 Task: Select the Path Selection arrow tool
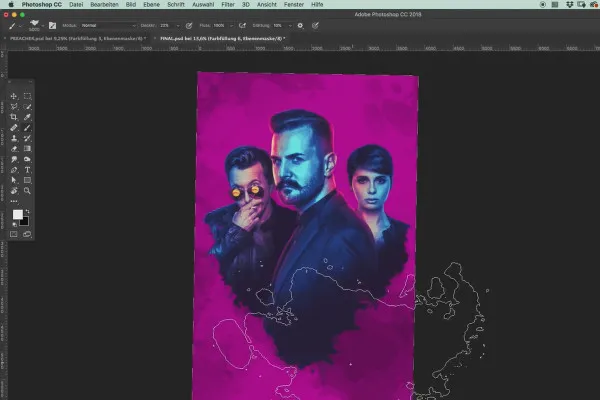[x=14, y=180]
